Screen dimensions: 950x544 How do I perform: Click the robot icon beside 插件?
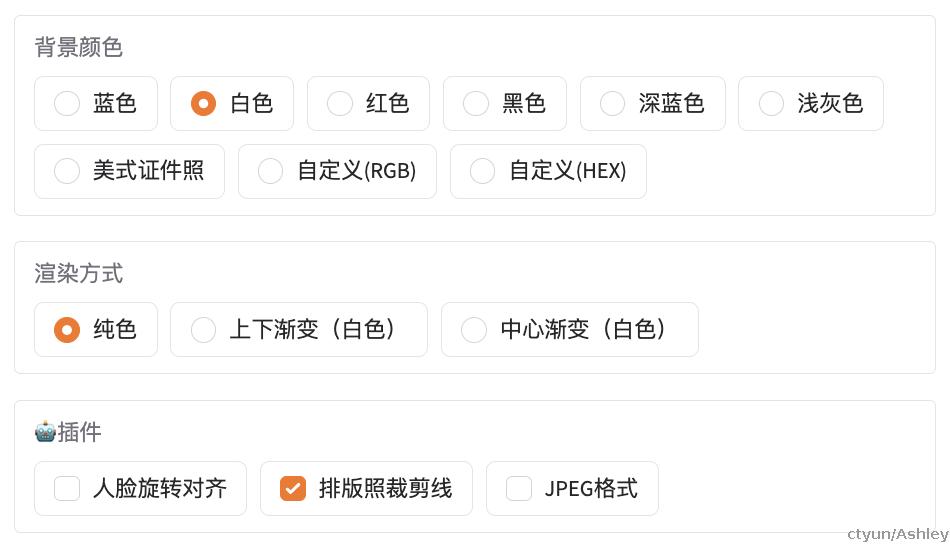coord(45,432)
